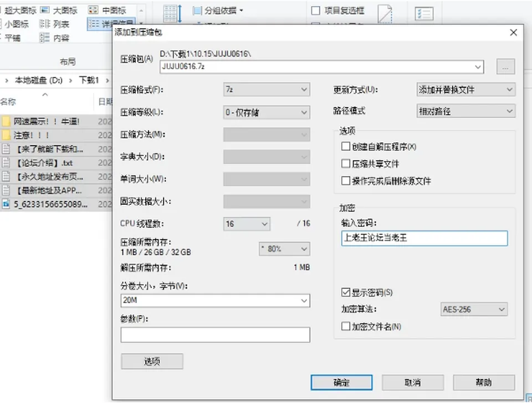Screen dimensions: 532x403
Task: Open the 加密算法 AES-256 dropdown
Action: [474, 309]
